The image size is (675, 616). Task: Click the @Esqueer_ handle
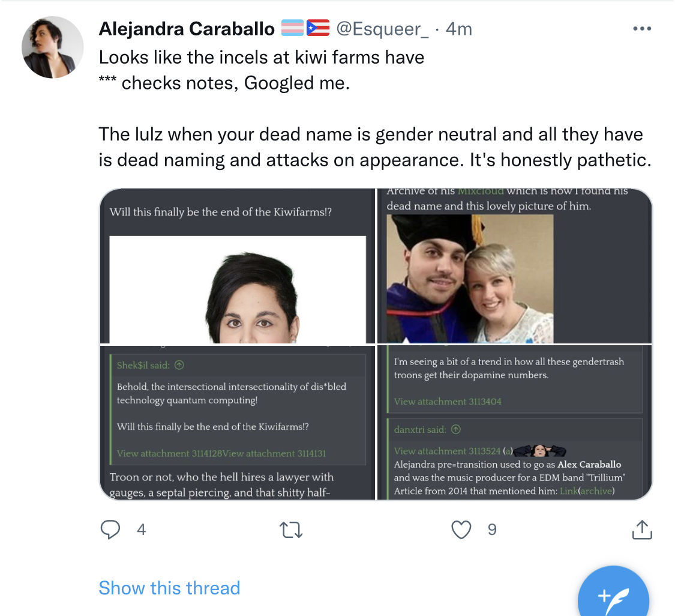382,28
